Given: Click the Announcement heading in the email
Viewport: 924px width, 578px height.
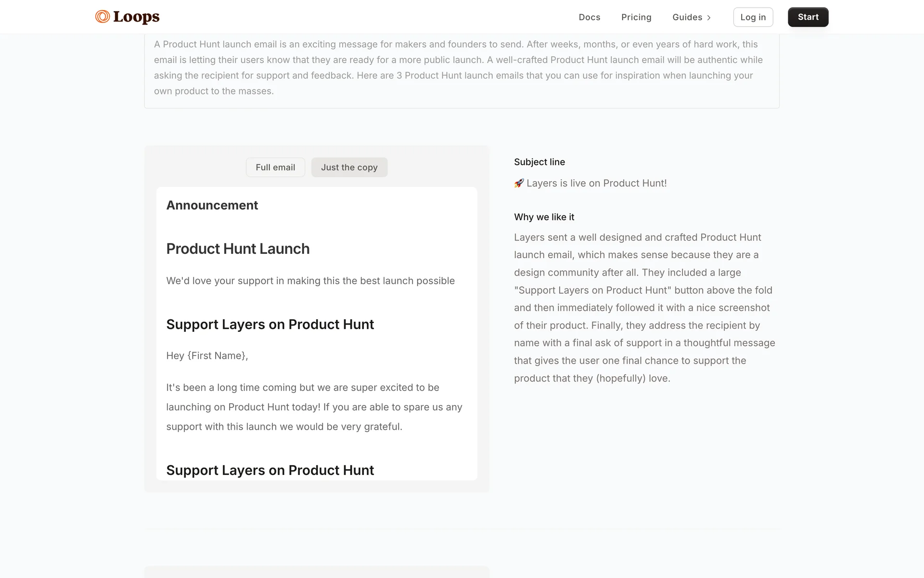Looking at the screenshot, I should pos(212,205).
